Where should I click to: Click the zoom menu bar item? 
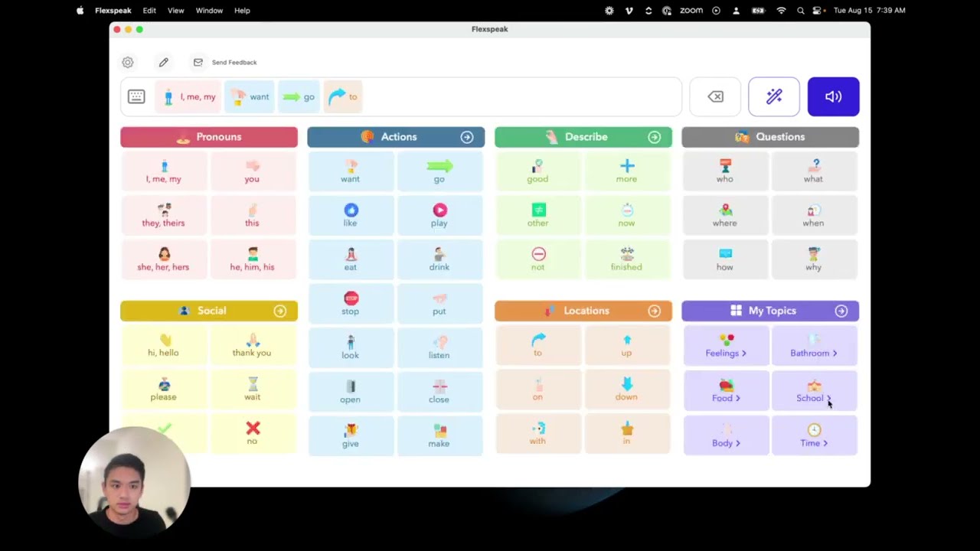tap(691, 11)
